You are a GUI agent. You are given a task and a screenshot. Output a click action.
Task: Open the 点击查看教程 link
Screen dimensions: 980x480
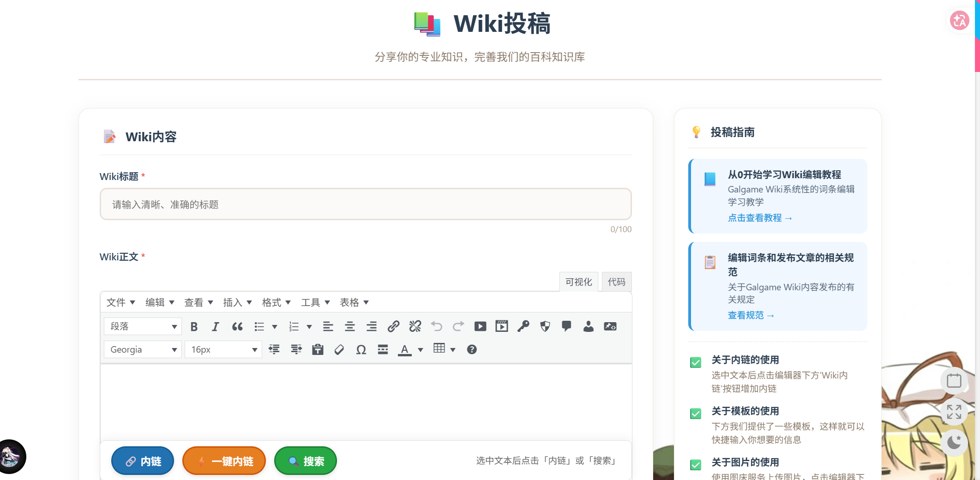[760, 218]
